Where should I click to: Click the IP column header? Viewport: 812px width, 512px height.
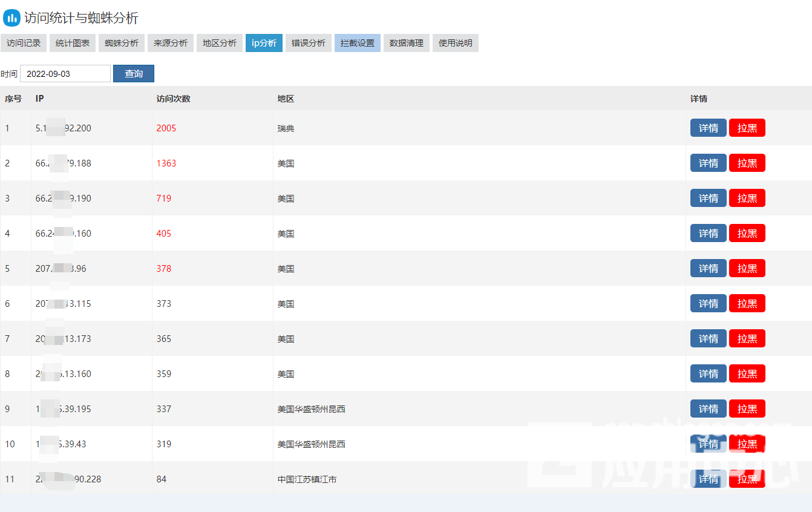pos(39,99)
